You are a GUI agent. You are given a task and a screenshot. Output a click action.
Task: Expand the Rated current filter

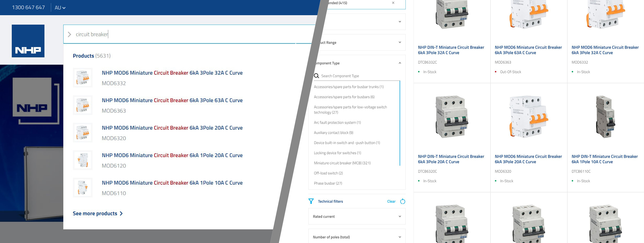tap(357, 216)
